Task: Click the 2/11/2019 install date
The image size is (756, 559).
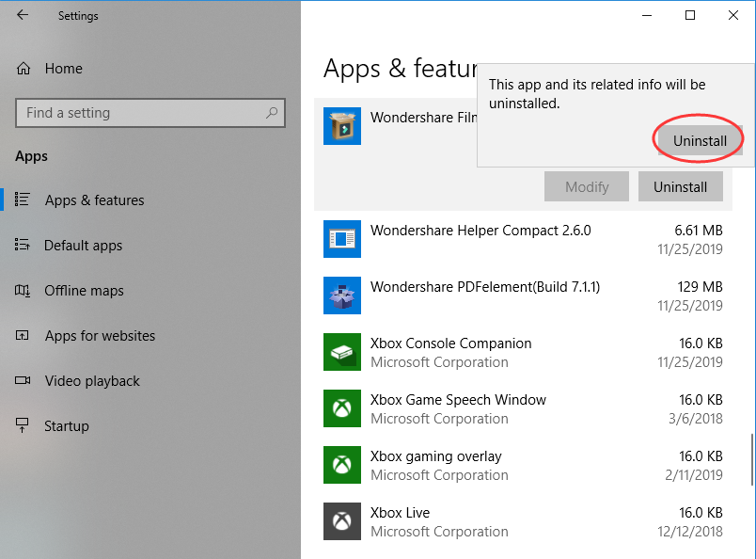Action: [694, 475]
